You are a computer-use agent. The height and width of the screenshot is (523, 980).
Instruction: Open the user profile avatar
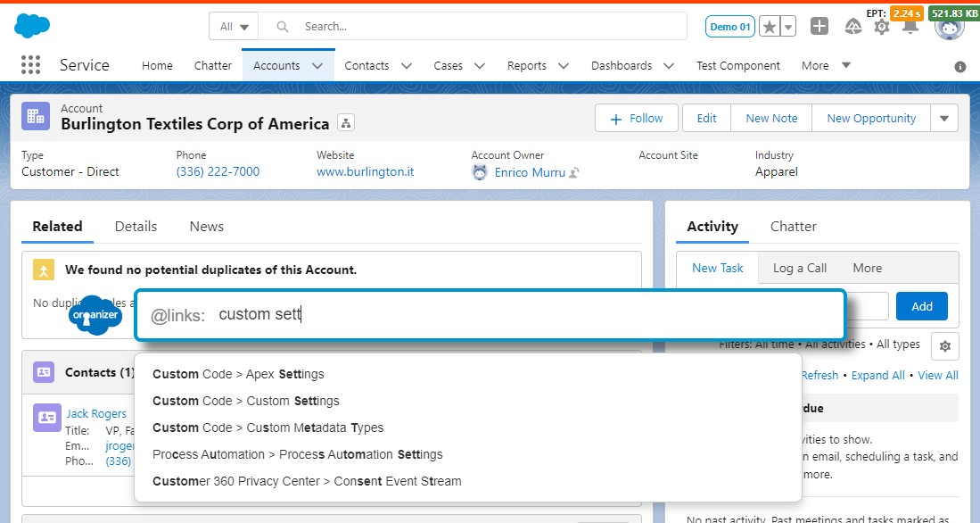950,29
